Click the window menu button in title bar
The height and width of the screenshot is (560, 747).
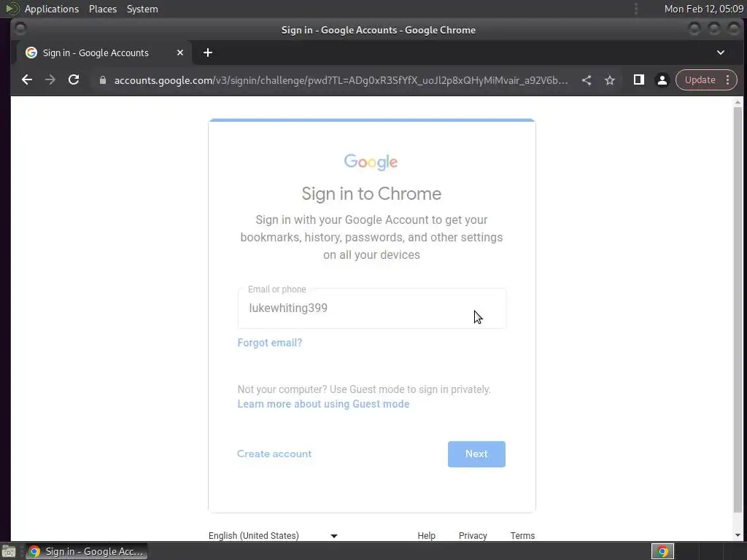[20, 29]
